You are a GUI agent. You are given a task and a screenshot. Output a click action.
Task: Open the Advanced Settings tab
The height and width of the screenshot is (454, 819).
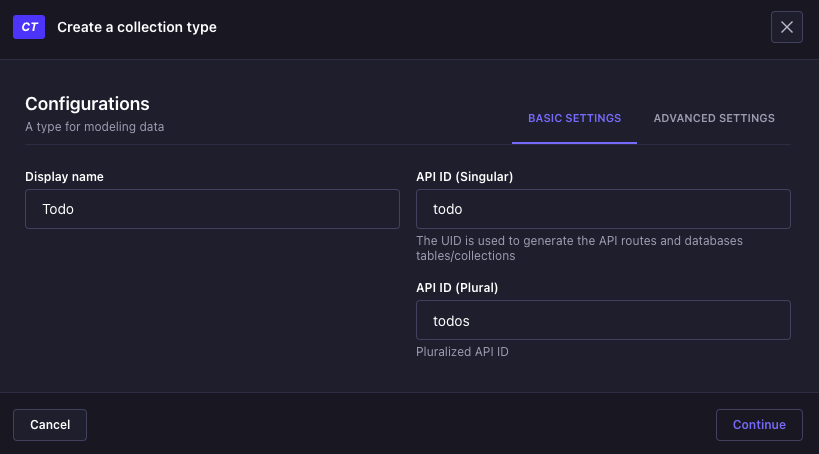coord(714,119)
